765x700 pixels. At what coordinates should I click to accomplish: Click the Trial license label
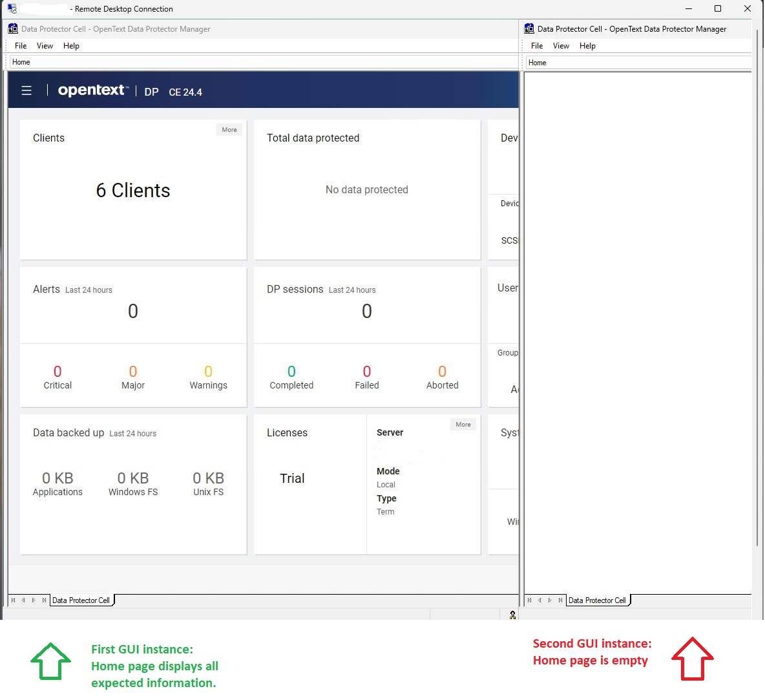click(292, 478)
